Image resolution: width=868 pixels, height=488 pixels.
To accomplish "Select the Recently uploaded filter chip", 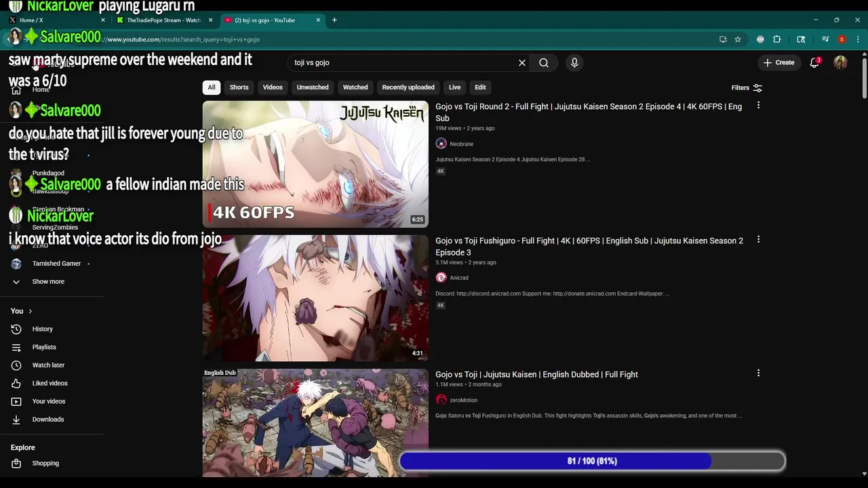I will pos(408,87).
